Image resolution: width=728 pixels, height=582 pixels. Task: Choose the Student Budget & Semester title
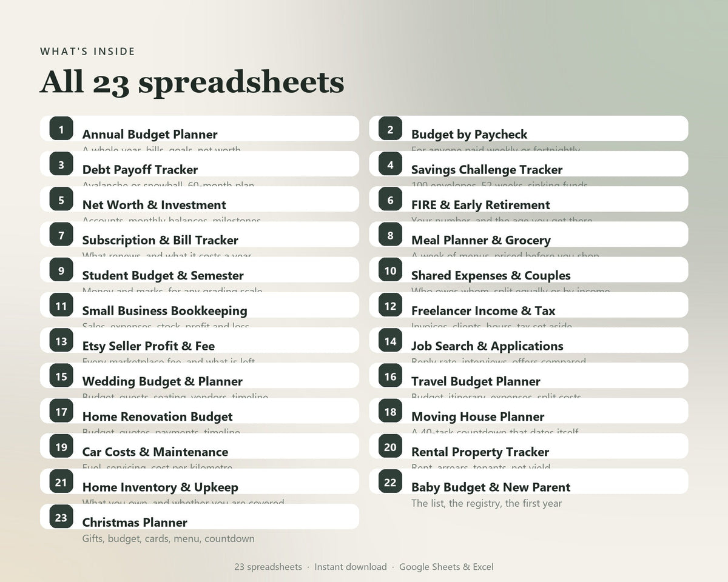click(163, 276)
